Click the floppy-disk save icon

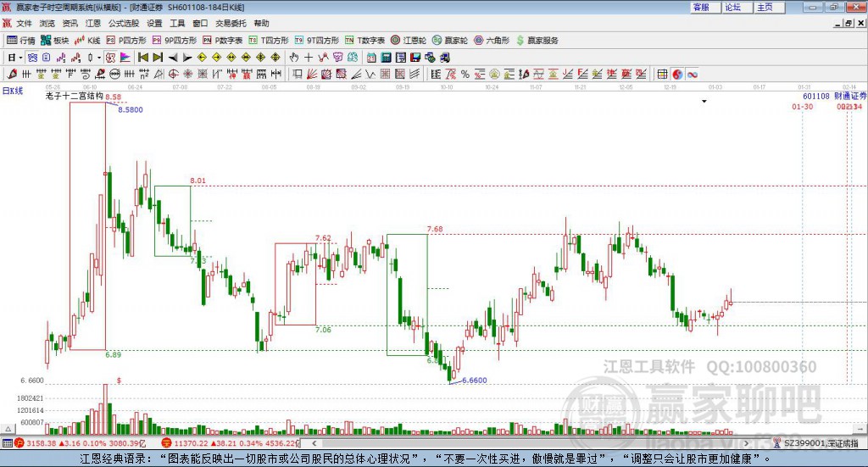tap(415, 58)
